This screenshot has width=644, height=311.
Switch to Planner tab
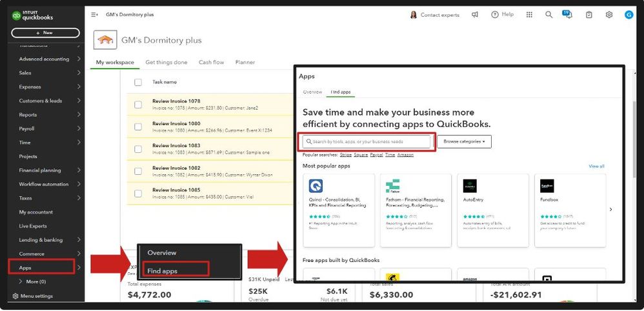coord(245,63)
